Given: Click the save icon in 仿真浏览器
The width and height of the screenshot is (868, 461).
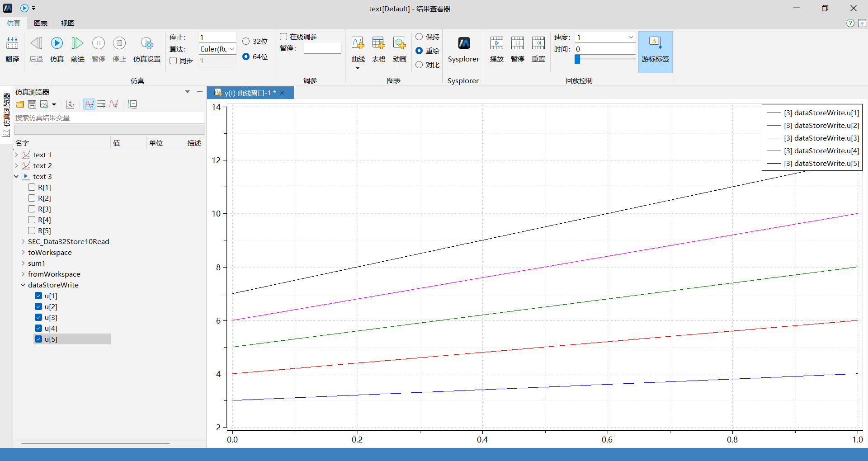Looking at the screenshot, I should pyautogui.click(x=32, y=104).
